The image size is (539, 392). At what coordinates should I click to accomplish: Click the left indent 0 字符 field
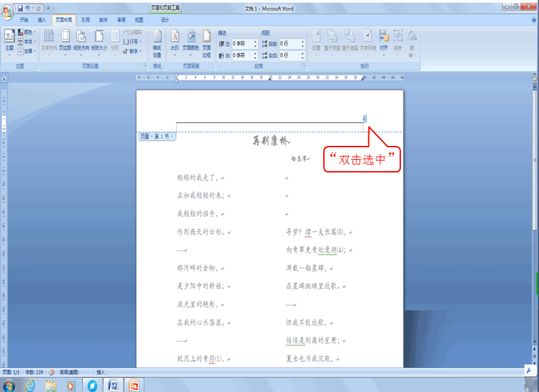point(242,44)
